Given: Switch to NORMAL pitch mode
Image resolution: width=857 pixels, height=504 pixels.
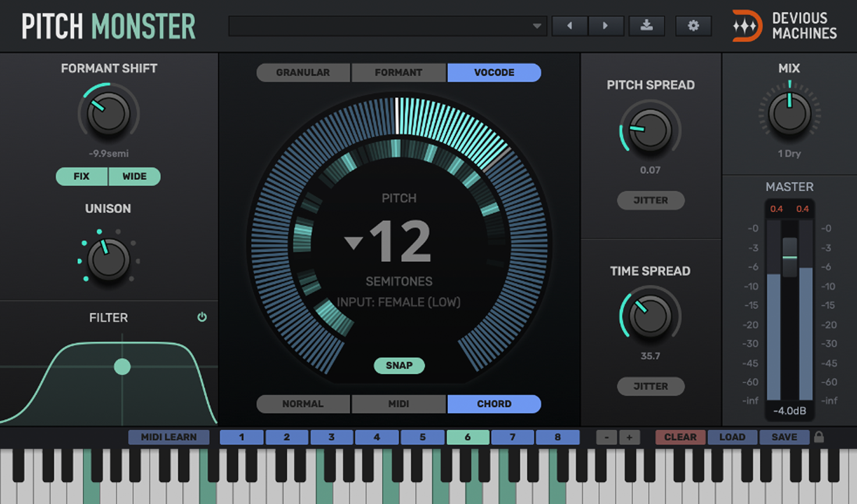Looking at the screenshot, I should [x=303, y=404].
